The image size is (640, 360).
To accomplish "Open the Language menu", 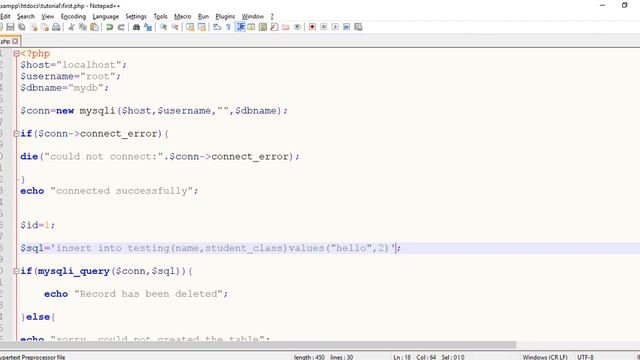I will [106, 16].
